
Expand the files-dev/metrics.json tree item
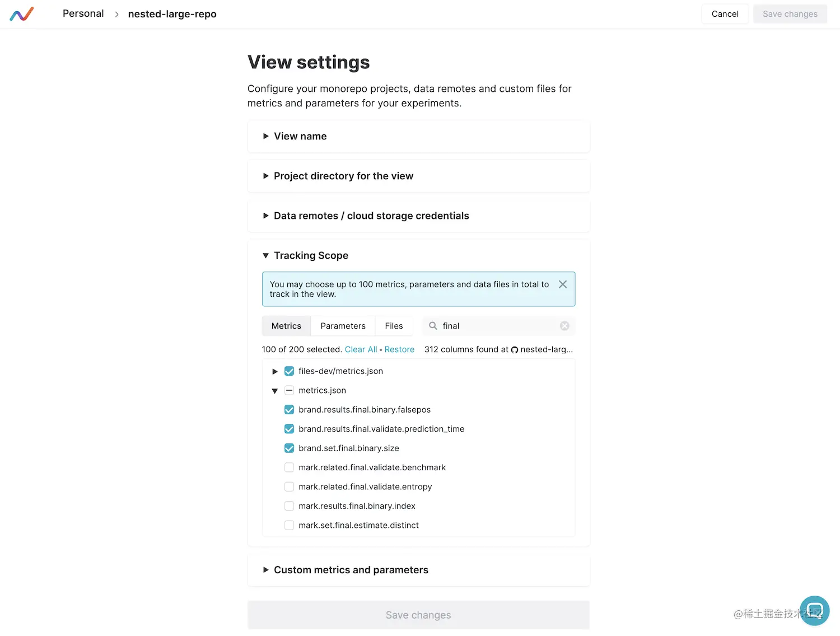coord(274,371)
